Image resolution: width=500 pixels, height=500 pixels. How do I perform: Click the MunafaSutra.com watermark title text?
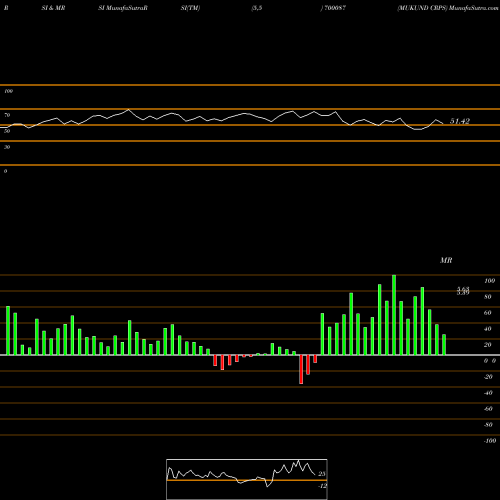[473, 8]
